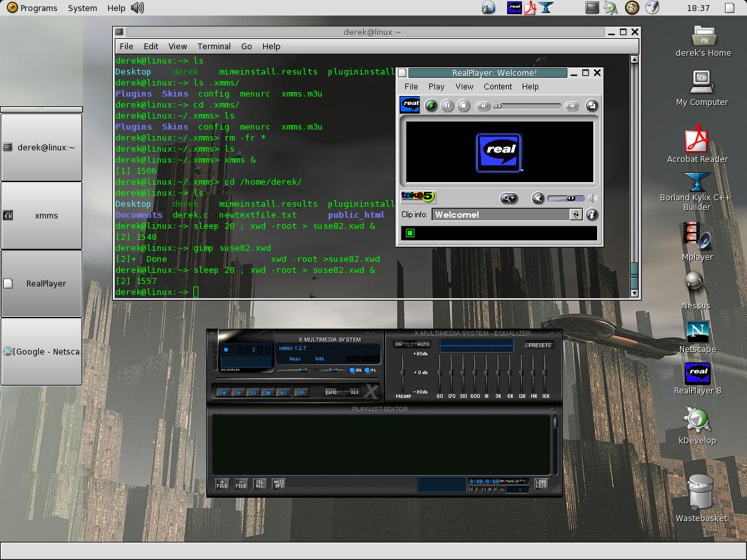
Task: Click RealPlayer compact mode round button
Action: coord(591,106)
